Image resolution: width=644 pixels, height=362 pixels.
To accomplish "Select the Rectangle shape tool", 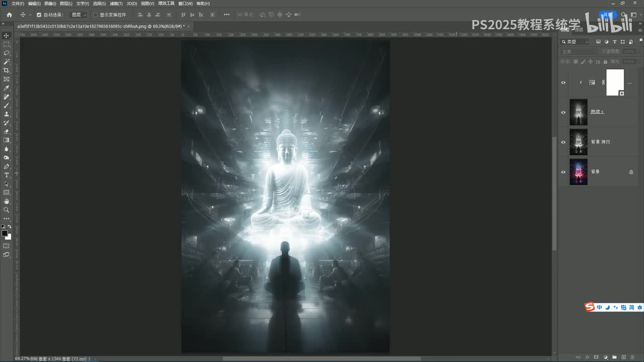I will tap(7, 193).
